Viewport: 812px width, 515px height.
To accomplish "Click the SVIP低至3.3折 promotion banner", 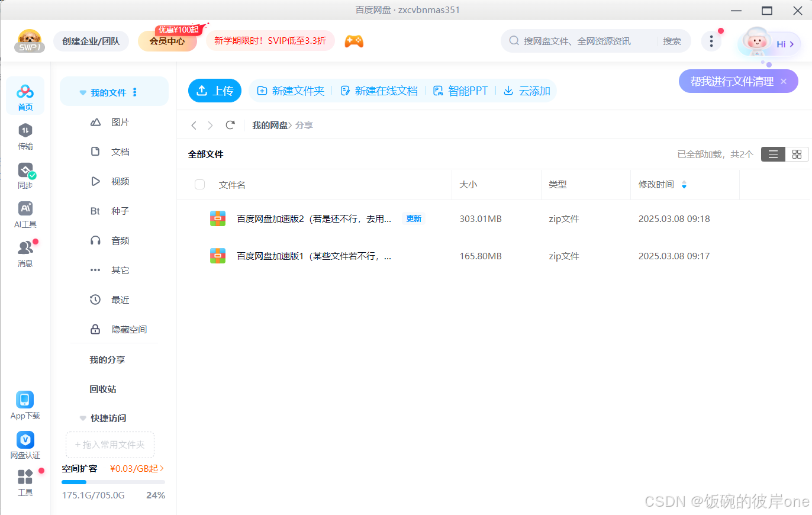I will (270, 41).
